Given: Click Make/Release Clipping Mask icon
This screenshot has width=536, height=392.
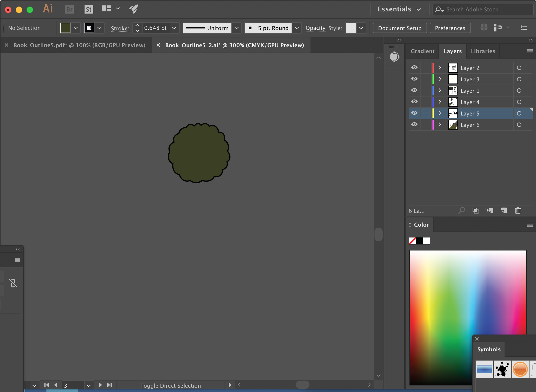Looking at the screenshot, I should [475, 210].
